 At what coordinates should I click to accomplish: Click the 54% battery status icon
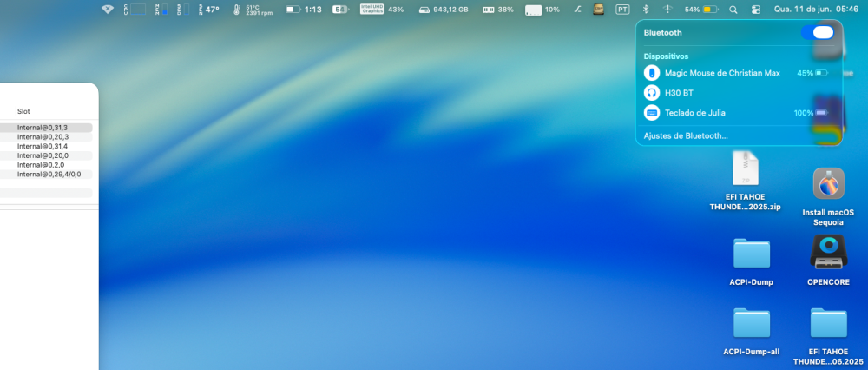click(701, 10)
